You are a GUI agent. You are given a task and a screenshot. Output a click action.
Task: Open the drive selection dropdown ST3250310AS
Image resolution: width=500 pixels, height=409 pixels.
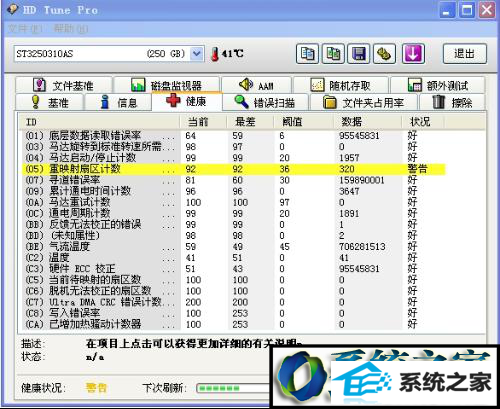pyautogui.click(x=109, y=54)
